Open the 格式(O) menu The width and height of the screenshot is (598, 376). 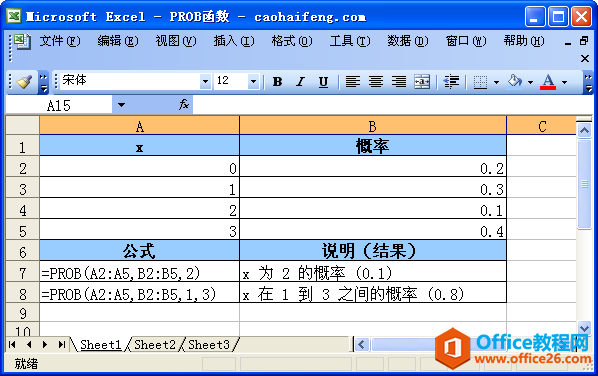292,41
